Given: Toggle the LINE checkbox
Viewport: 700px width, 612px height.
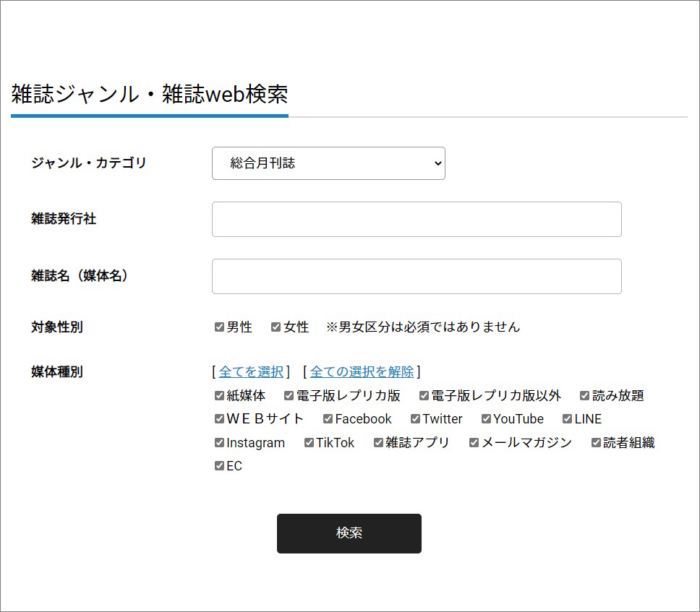Looking at the screenshot, I should point(568,419).
